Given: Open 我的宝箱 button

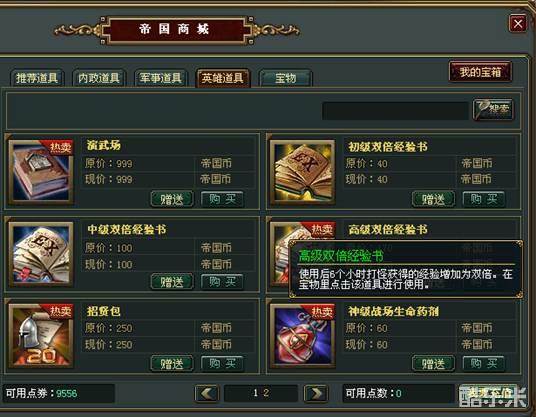Looking at the screenshot, I should (480, 72).
